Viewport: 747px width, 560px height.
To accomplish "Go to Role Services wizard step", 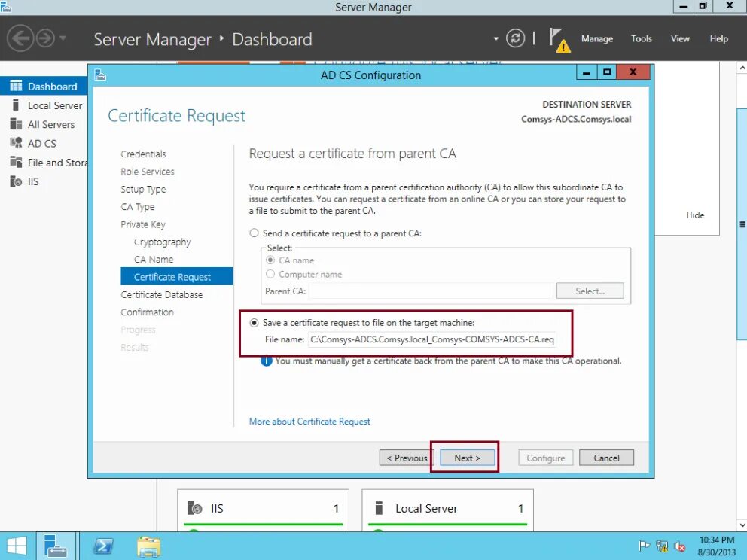I will (147, 172).
